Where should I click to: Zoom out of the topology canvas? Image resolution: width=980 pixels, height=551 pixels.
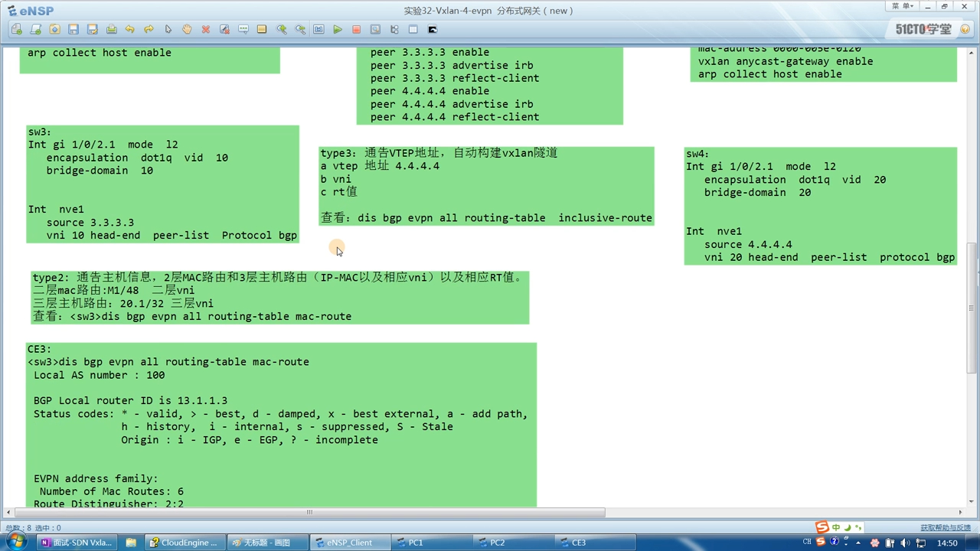click(300, 29)
